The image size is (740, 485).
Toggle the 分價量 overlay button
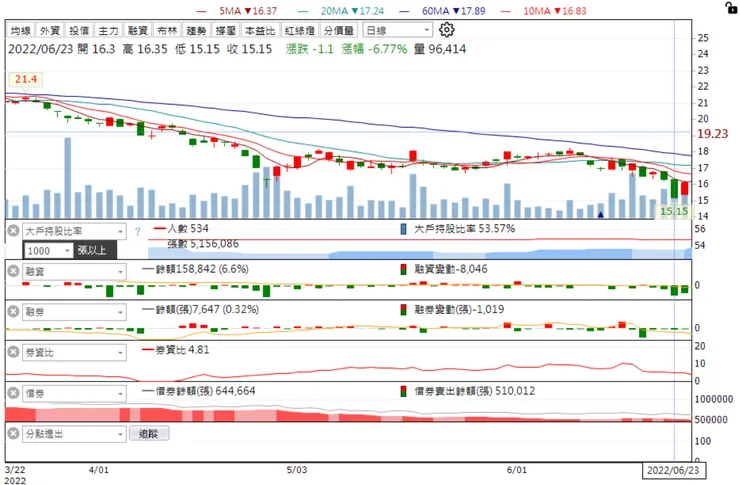(339, 30)
